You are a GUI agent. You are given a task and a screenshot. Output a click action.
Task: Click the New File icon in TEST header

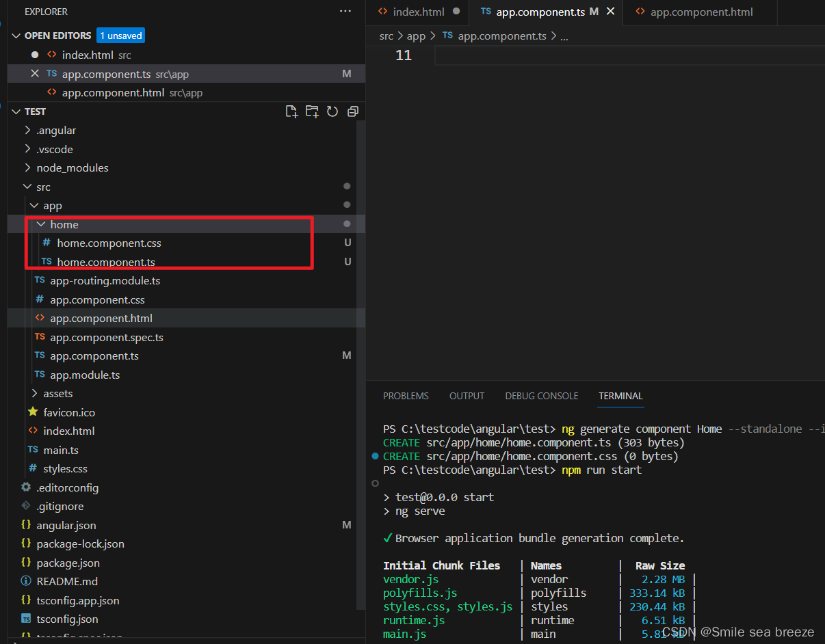[x=291, y=111]
